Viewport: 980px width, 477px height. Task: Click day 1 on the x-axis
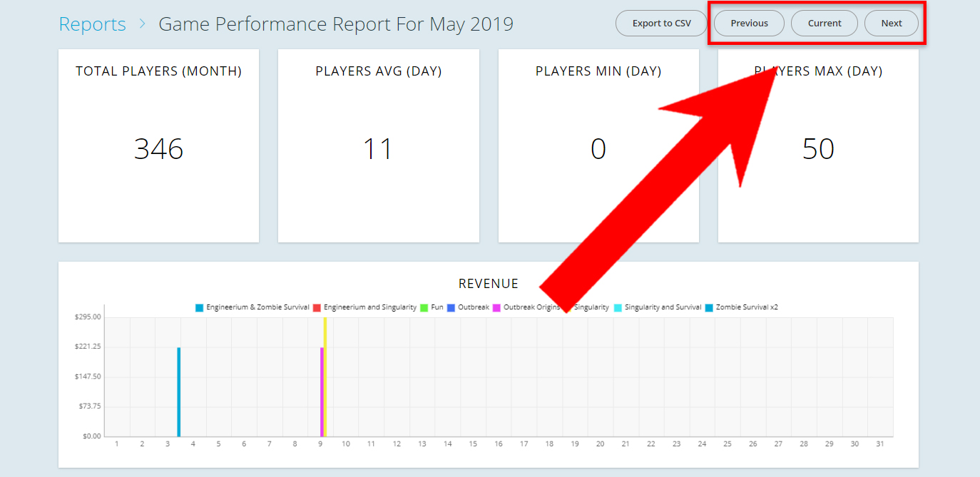click(117, 443)
